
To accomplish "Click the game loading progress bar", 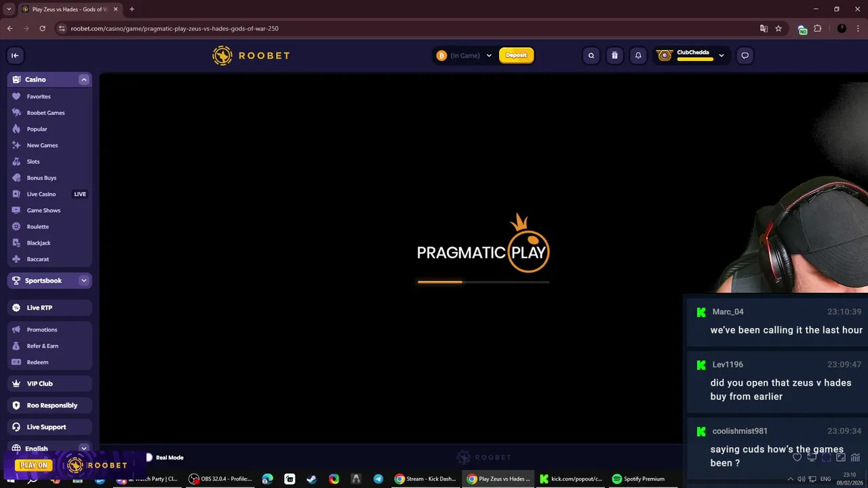I will coord(484,282).
